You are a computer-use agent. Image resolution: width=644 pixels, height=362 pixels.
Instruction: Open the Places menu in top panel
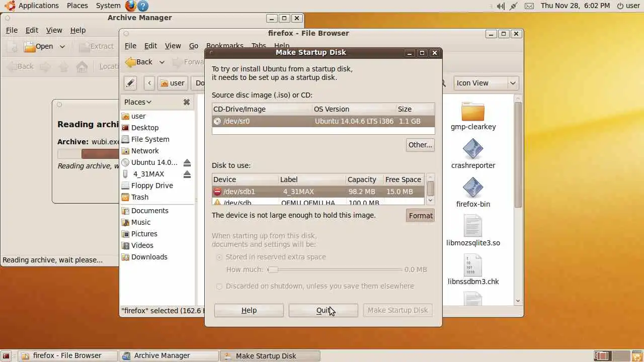(77, 6)
